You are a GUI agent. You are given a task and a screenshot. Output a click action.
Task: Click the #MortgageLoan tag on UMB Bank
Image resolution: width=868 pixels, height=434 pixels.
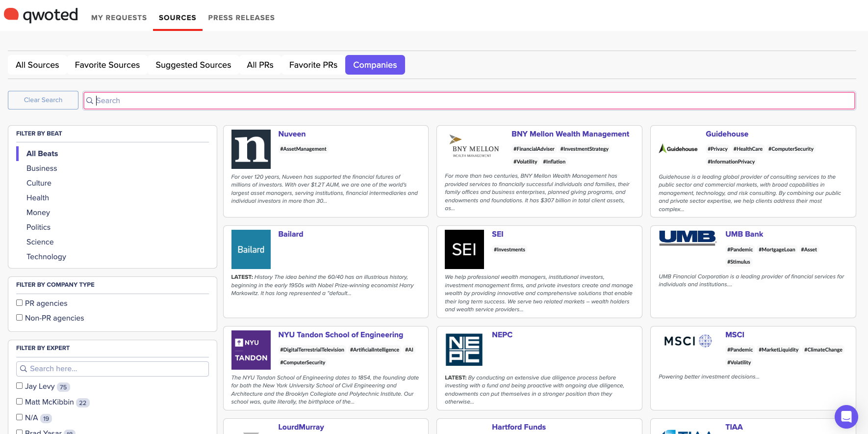point(777,249)
